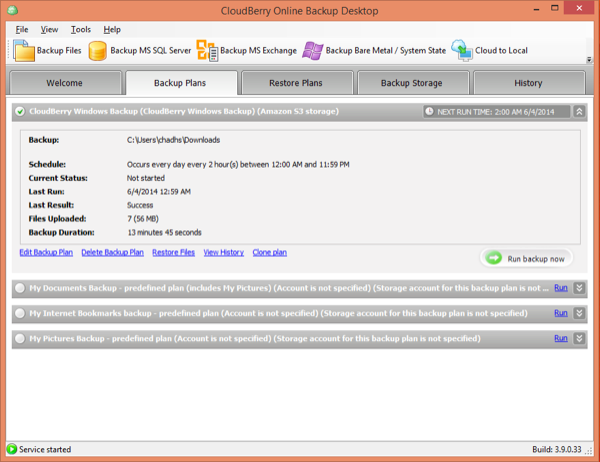The height and width of the screenshot is (462, 600).
Task: Click the CloudBerry Windows Backup plan title
Action: point(184,111)
